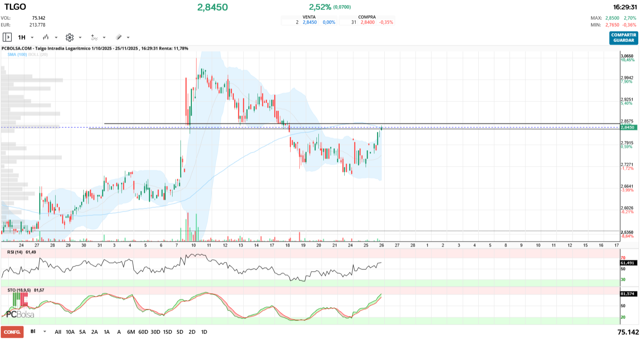Expand the drawing tools dropdown arrow
644x340 pixels.
pyautogui.click(x=128, y=37)
